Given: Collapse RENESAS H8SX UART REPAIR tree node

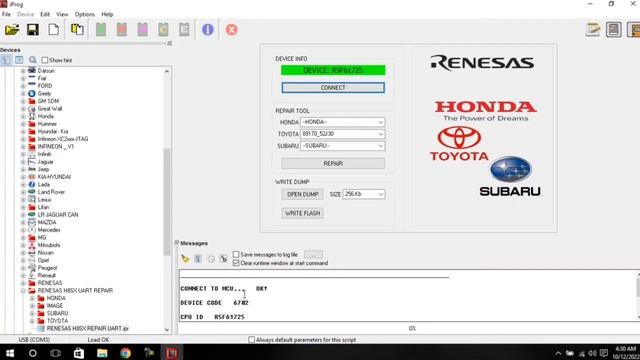Looking at the screenshot, I should [23, 291].
